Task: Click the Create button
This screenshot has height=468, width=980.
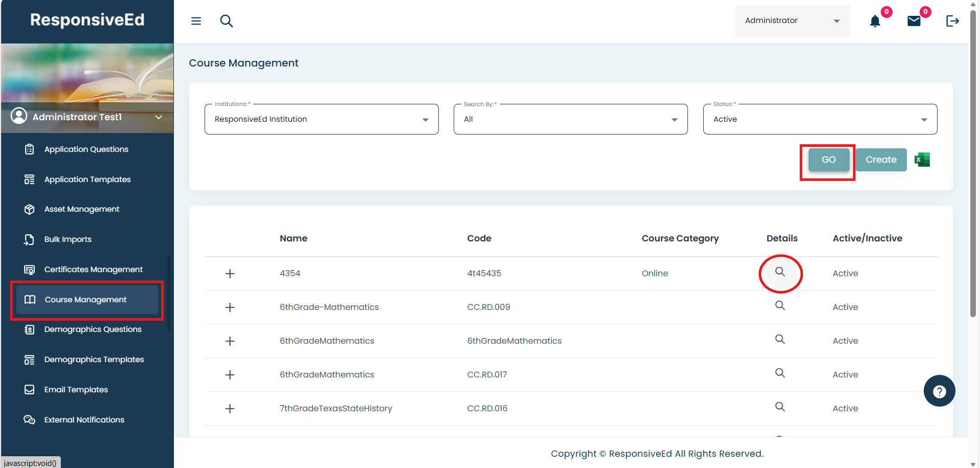Action: (x=881, y=160)
